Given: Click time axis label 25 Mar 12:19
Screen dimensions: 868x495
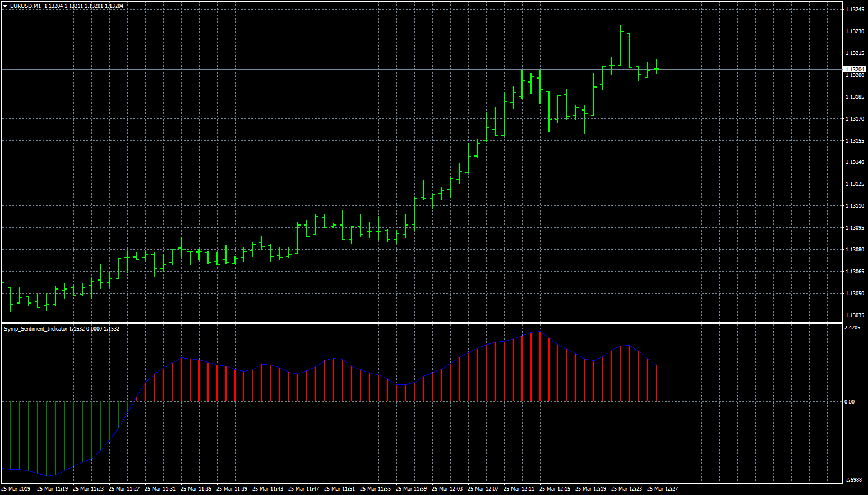Looking at the screenshot, I should tap(591, 489).
